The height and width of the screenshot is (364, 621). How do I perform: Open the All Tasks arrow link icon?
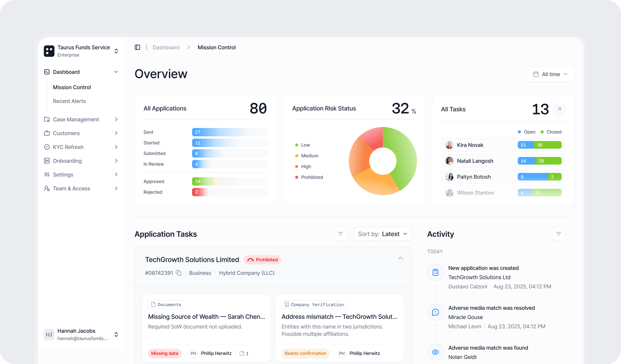(x=559, y=109)
